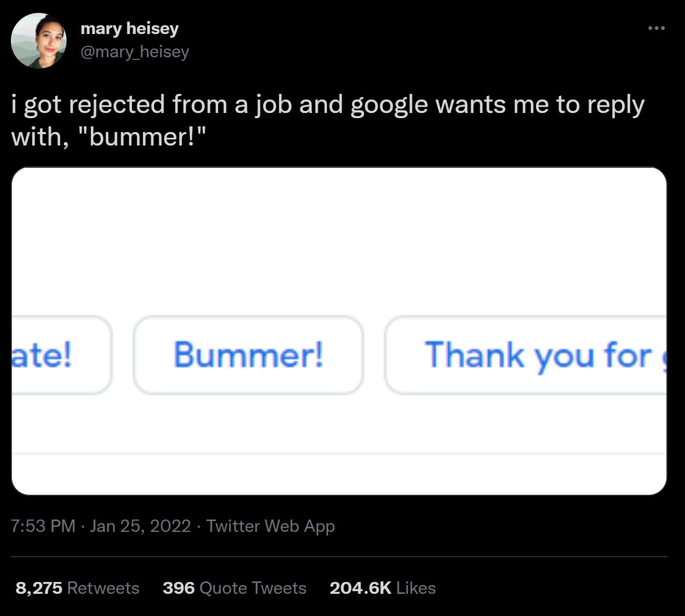
Task: Click the Twitter Web App source label
Action: pos(270,526)
